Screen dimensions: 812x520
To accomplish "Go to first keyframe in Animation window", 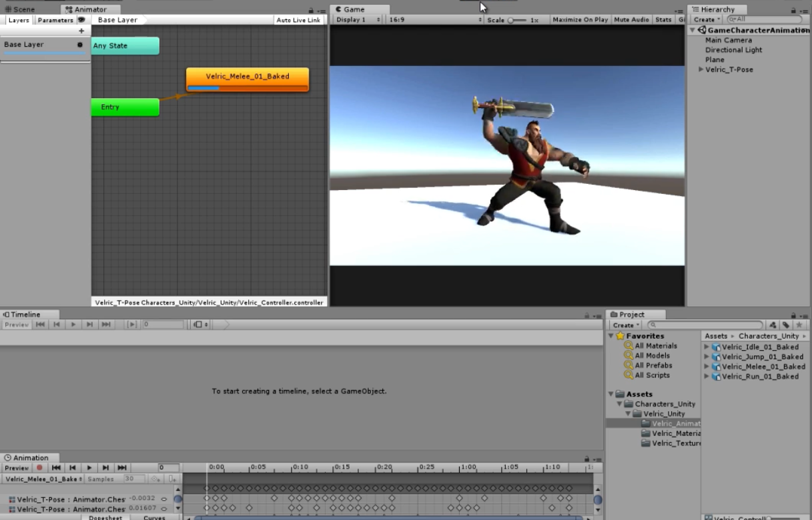I will coord(57,468).
